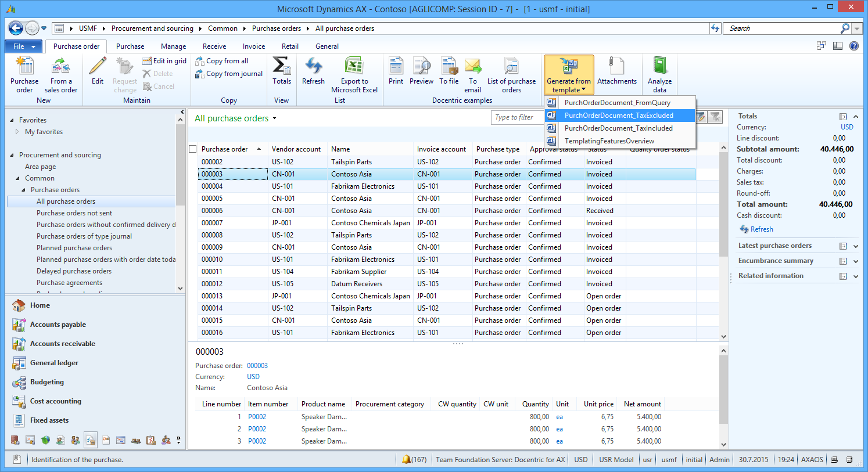Open All purchase orders view dropdown
Viewport: 868px width, 472px height.
pyautogui.click(x=275, y=118)
